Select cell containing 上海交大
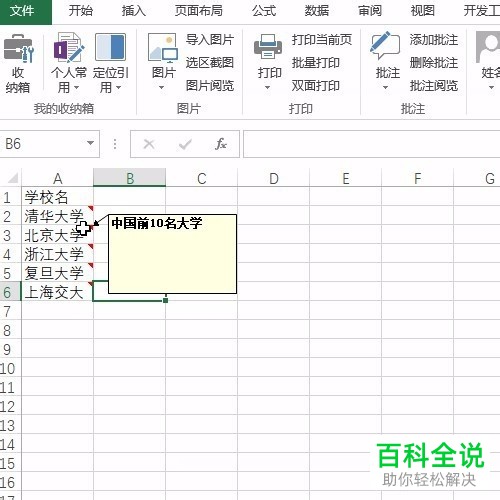The height and width of the screenshot is (500, 500). point(57,292)
